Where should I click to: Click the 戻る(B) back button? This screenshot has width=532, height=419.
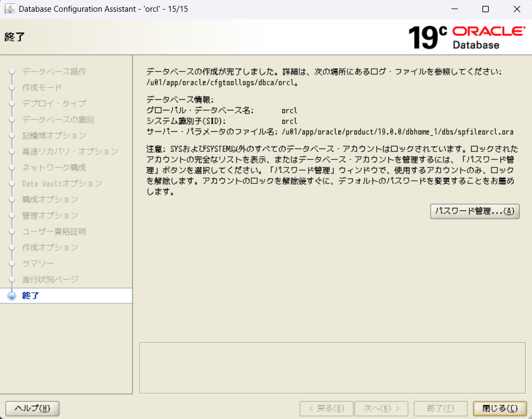point(326,408)
